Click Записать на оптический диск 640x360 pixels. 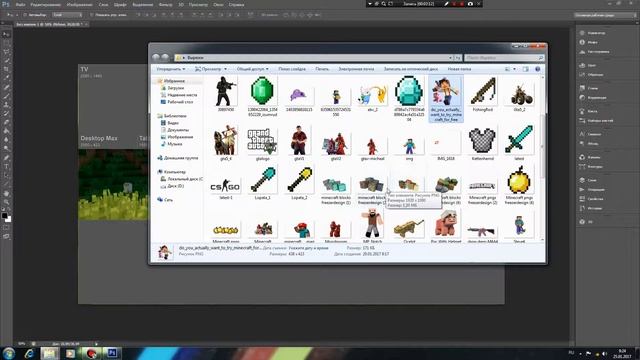click(x=411, y=69)
